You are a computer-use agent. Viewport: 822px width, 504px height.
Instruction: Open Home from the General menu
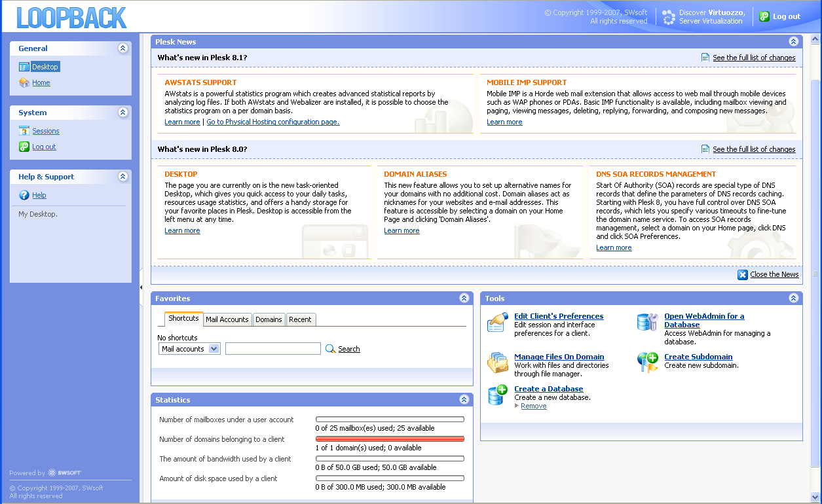(x=41, y=82)
